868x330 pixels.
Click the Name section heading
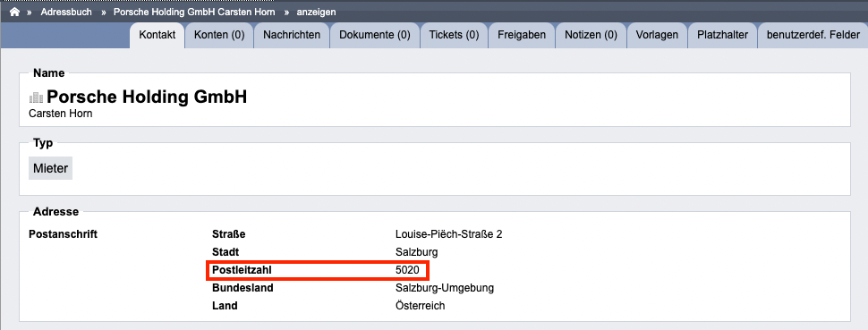point(48,73)
